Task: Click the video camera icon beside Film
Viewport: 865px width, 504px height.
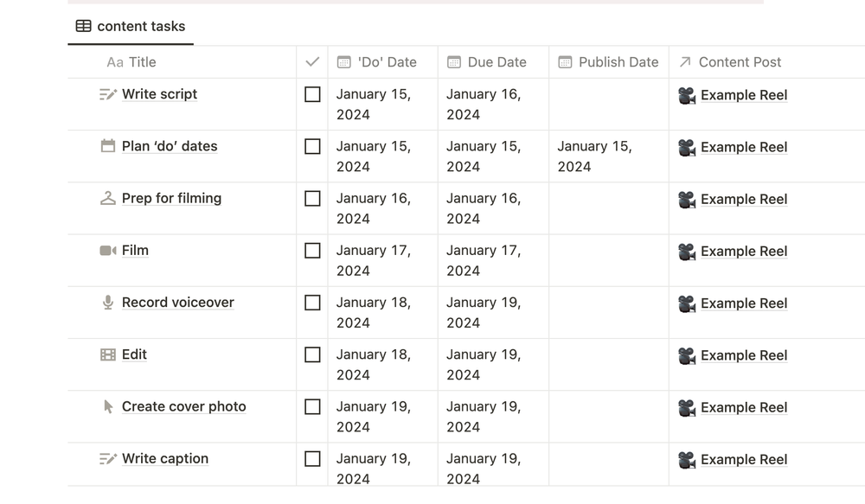Action: coord(108,251)
